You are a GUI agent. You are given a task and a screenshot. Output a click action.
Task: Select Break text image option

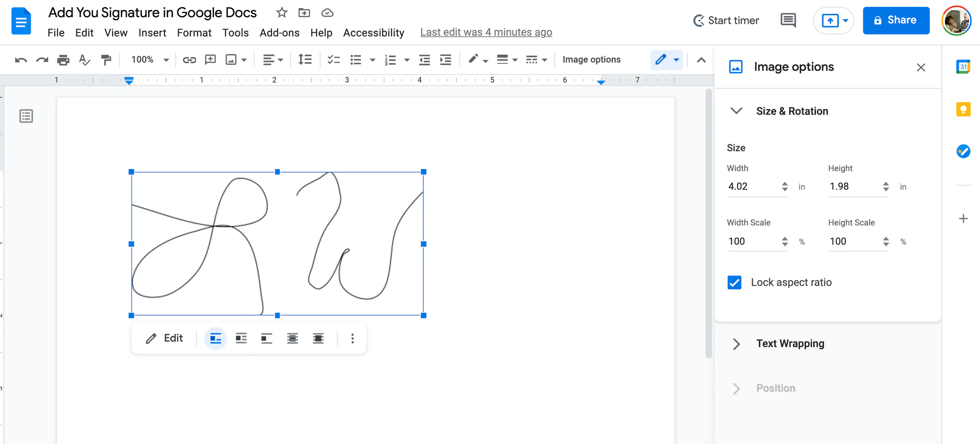tap(267, 338)
